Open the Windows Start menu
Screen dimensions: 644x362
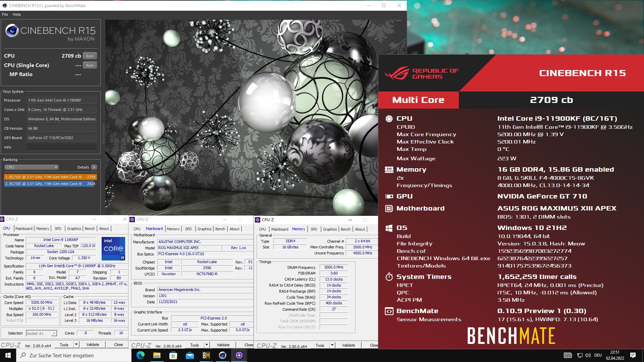pyautogui.click(x=8, y=355)
